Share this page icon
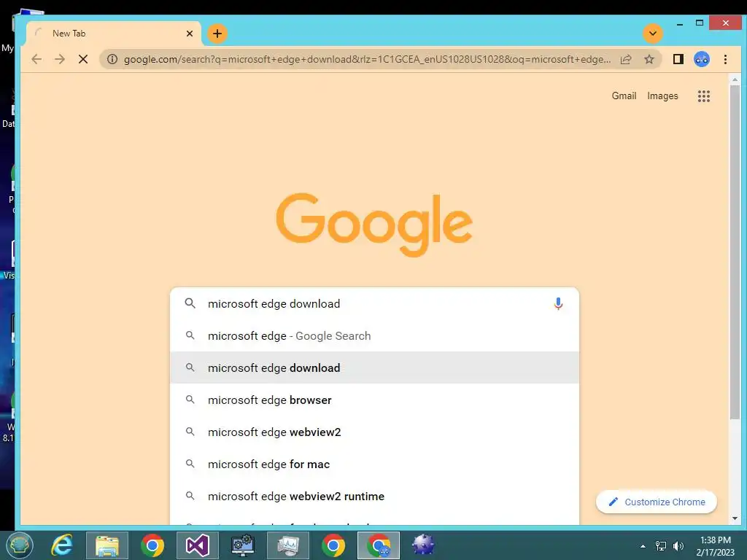 pos(626,60)
